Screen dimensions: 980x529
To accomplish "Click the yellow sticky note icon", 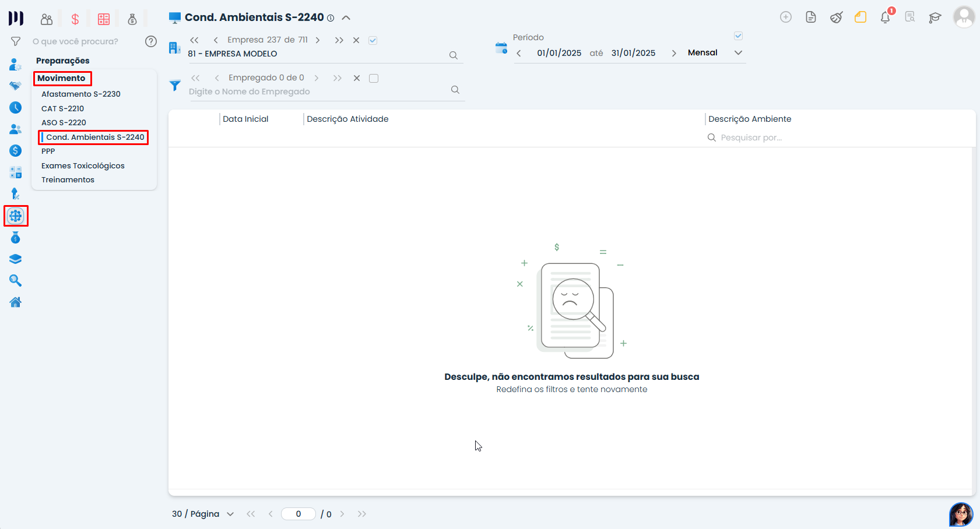I will tap(860, 17).
